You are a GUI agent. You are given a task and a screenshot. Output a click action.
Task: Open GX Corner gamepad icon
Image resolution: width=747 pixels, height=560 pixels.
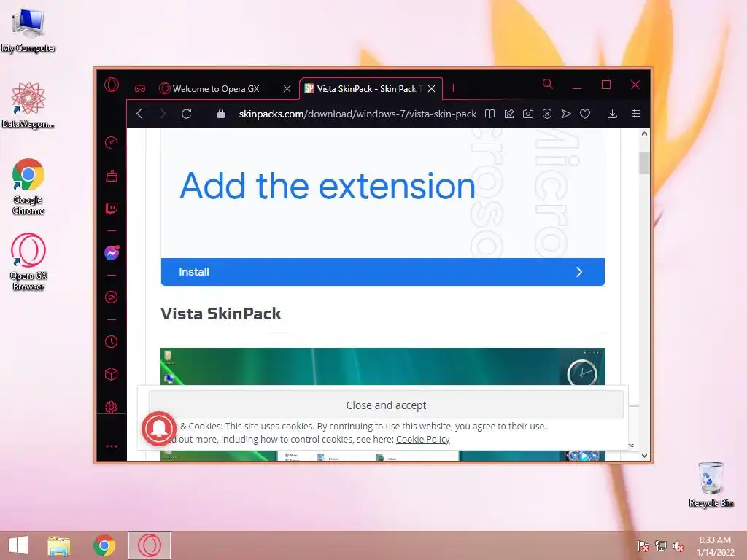coord(139,88)
